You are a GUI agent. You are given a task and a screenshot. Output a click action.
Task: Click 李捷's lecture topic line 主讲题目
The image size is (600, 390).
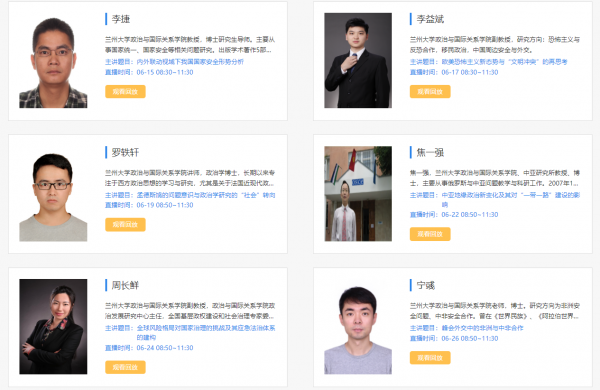(174, 62)
